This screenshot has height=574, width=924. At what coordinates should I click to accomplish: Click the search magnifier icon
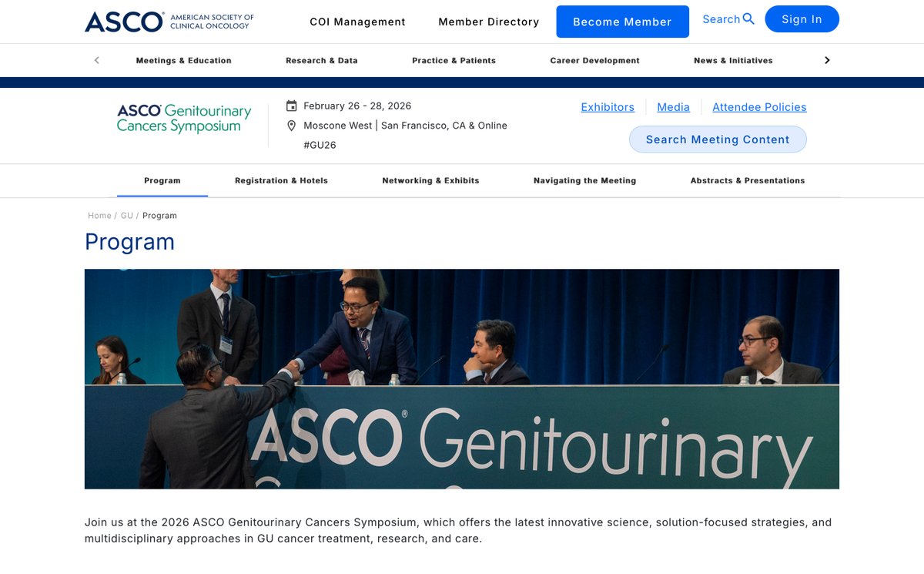click(x=748, y=19)
